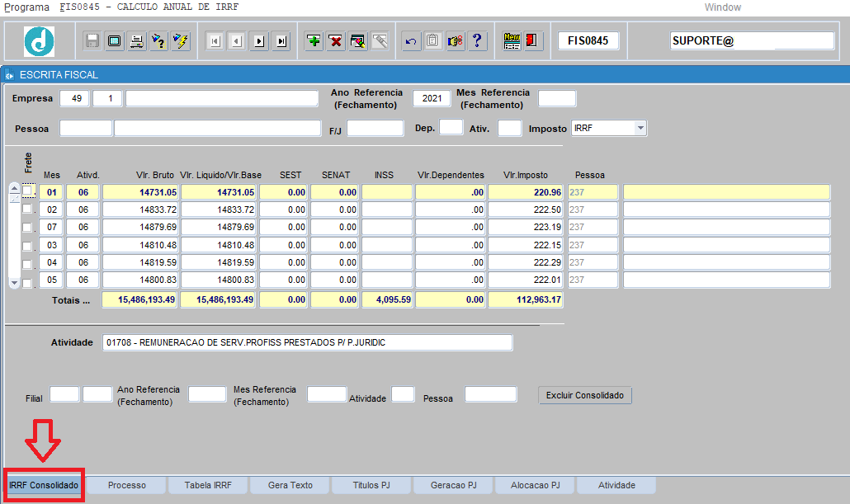
Task: Click total Vlr.Imposto 112,963.17
Action: pos(526,299)
